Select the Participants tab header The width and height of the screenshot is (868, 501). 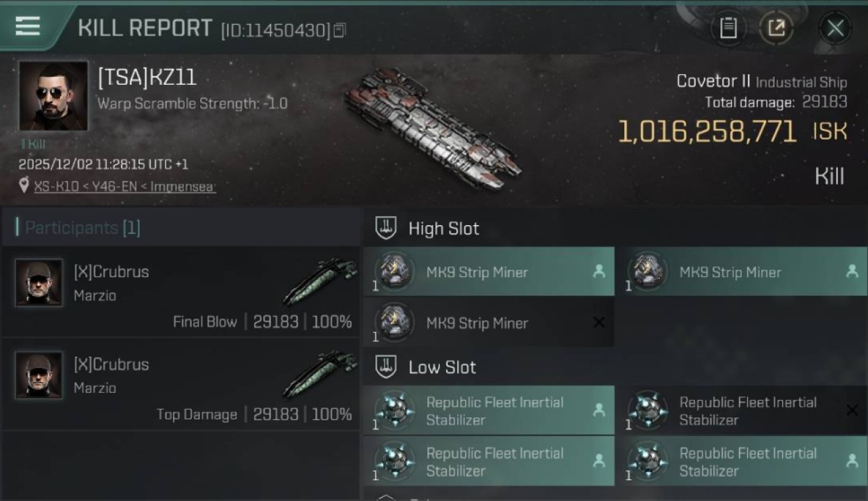[x=82, y=228]
